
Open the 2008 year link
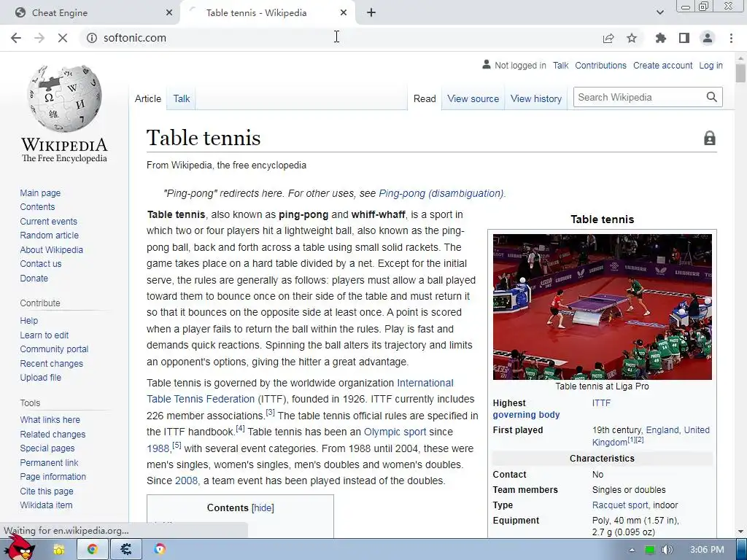(x=186, y=481)
